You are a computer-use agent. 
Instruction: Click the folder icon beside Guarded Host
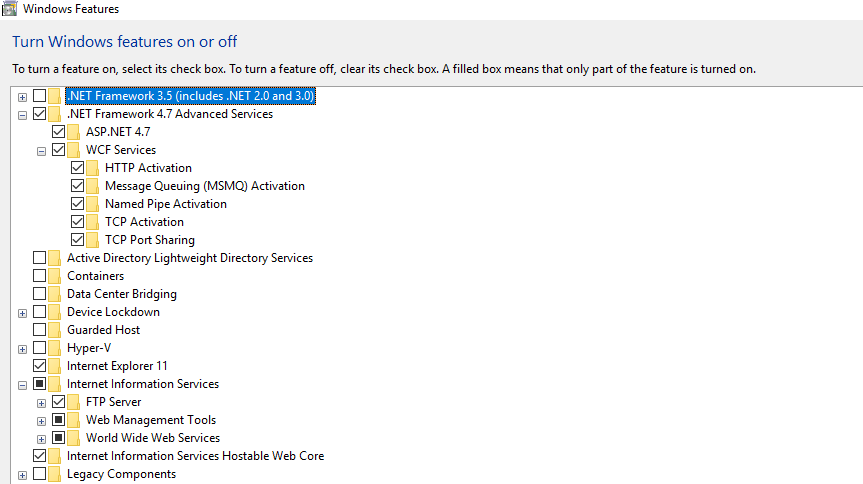[54, 330]
